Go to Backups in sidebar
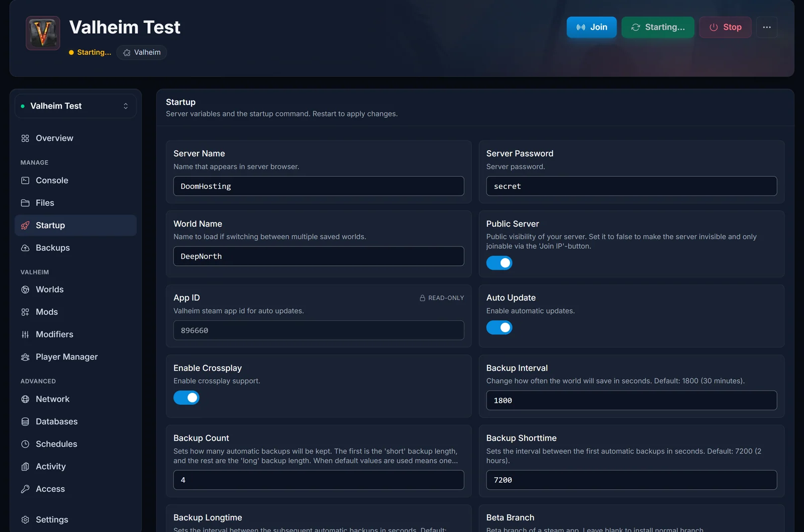Screen dimensions: 804x532 pyautogui.click(x=75, y=248)
